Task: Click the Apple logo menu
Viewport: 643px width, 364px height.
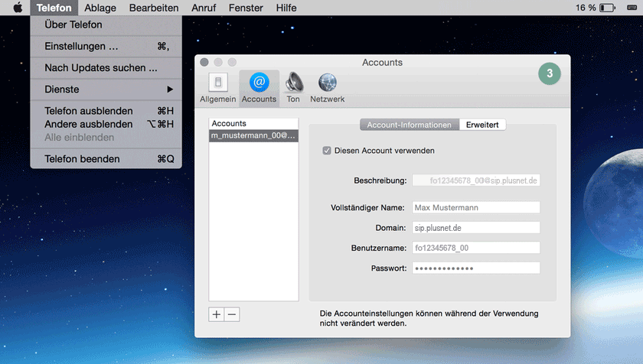Action: click(x=18, y=8)
